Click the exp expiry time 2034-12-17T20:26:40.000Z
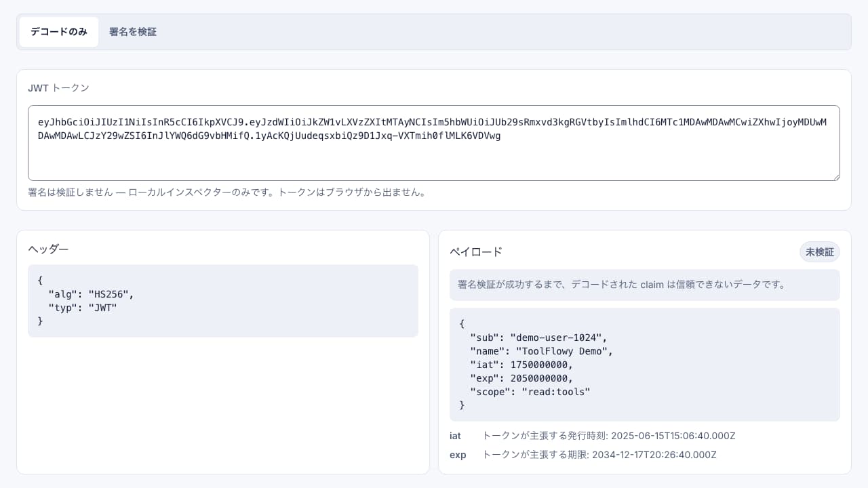Viewport: 868px width, 488px height. coord(654,455)
